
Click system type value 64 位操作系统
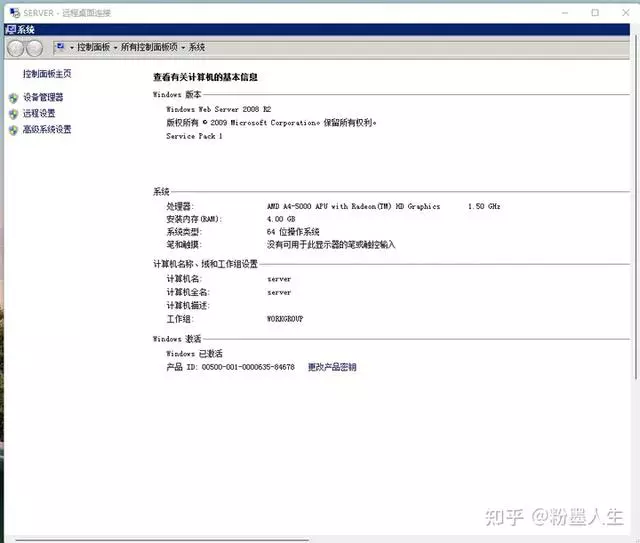(x=293, y=232)
